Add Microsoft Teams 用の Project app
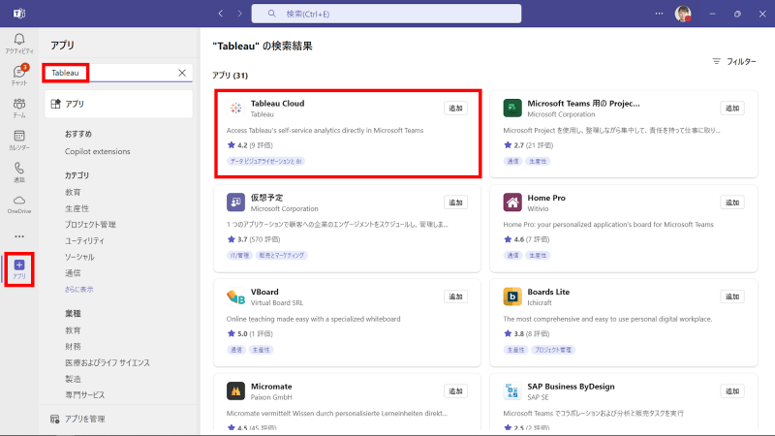Screen dimensions: 775x436 click(732, 108)
